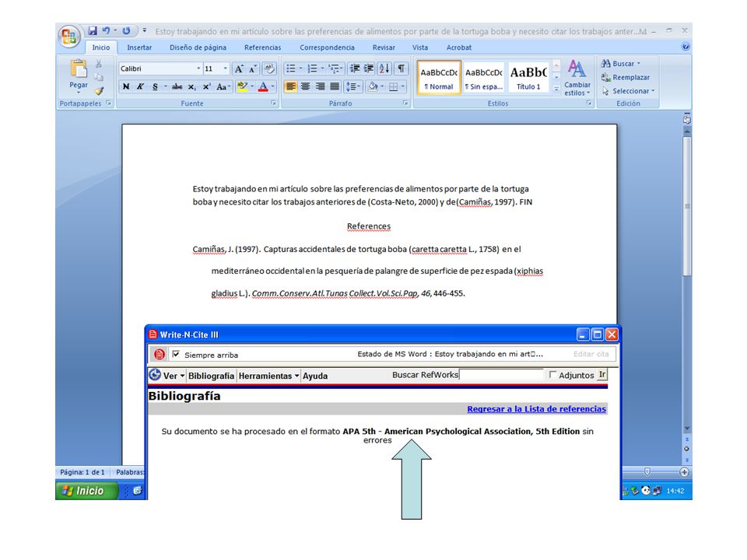The width and height of the screenshot is (747, 560).
Task: Click the zoom in plus button
Action: coord(684,472)
